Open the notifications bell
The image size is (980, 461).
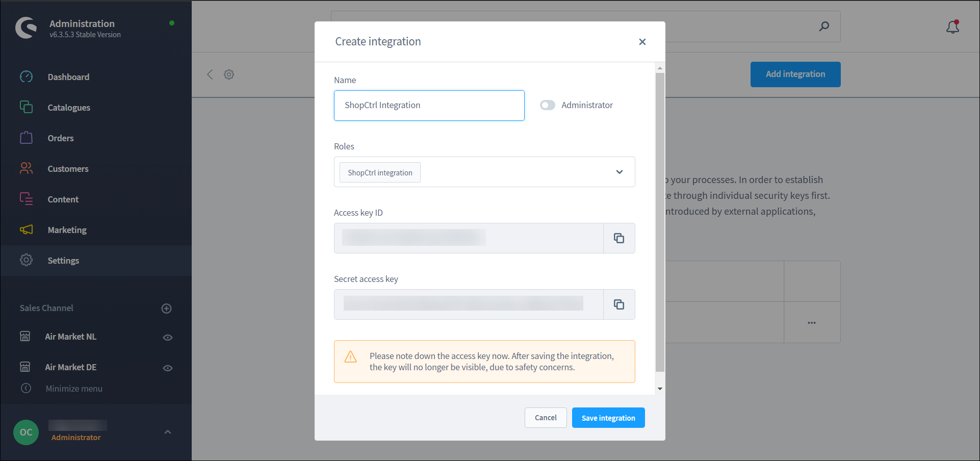pos(953,27)
